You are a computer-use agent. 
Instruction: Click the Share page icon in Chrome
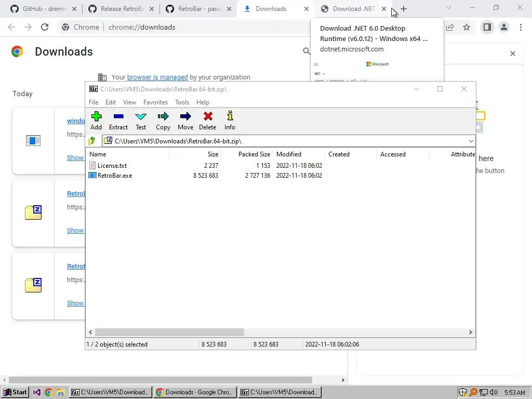tap(450, 27)
